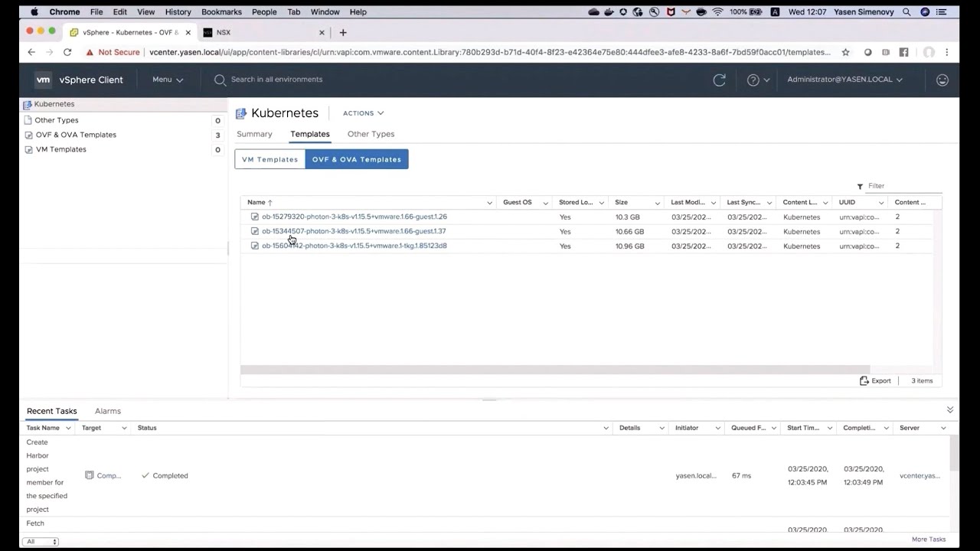The image size is (980, 551).
Task: Click the vSphere refresh icon
Action: coord(719,80)
